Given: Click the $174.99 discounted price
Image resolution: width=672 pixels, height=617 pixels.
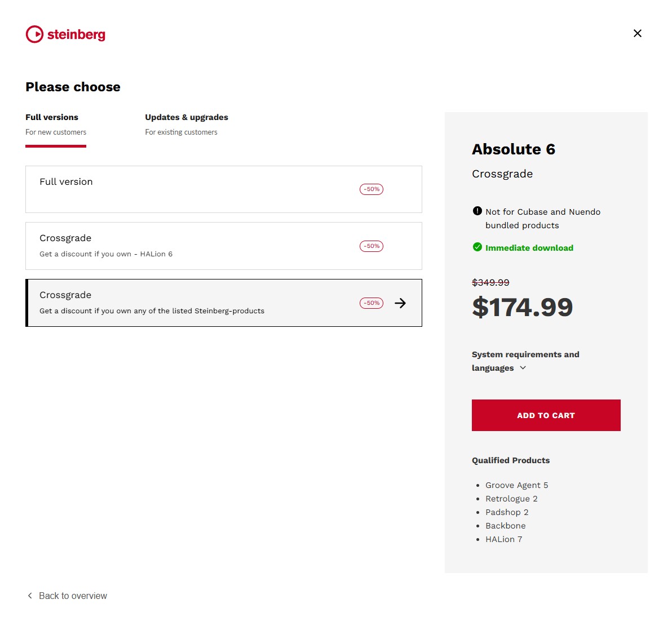Looking at the screenshot, I should 522,307.
